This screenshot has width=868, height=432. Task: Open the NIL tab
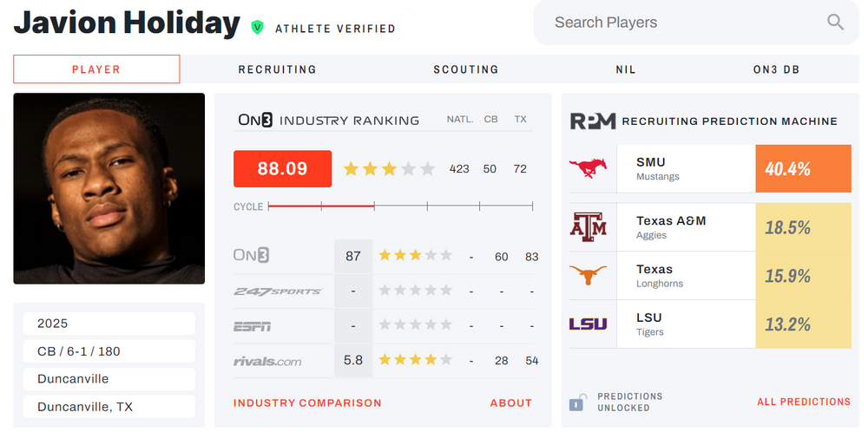click(x=627, y=69)
